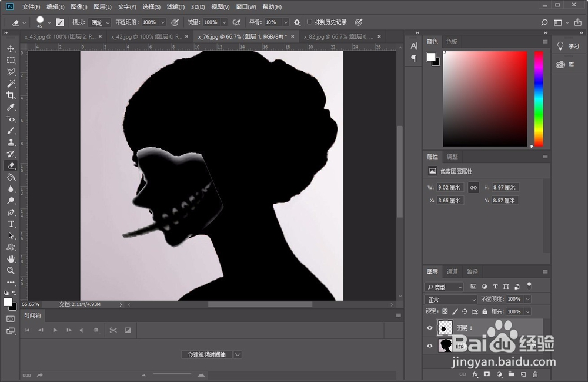Click the foreground color swatch in toolbox

(8, 302)
